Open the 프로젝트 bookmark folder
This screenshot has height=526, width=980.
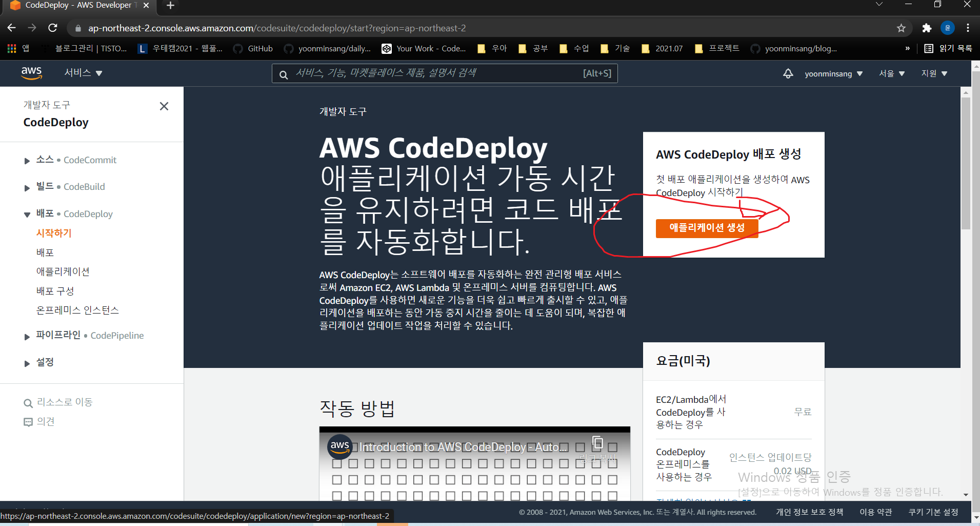(x=717, y=48)
